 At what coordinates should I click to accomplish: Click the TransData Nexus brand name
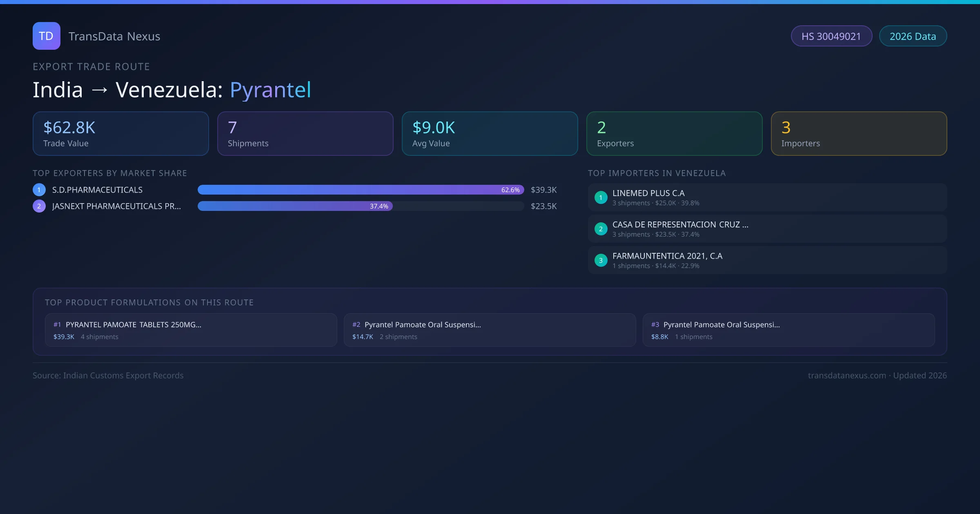tap(114, 36)
